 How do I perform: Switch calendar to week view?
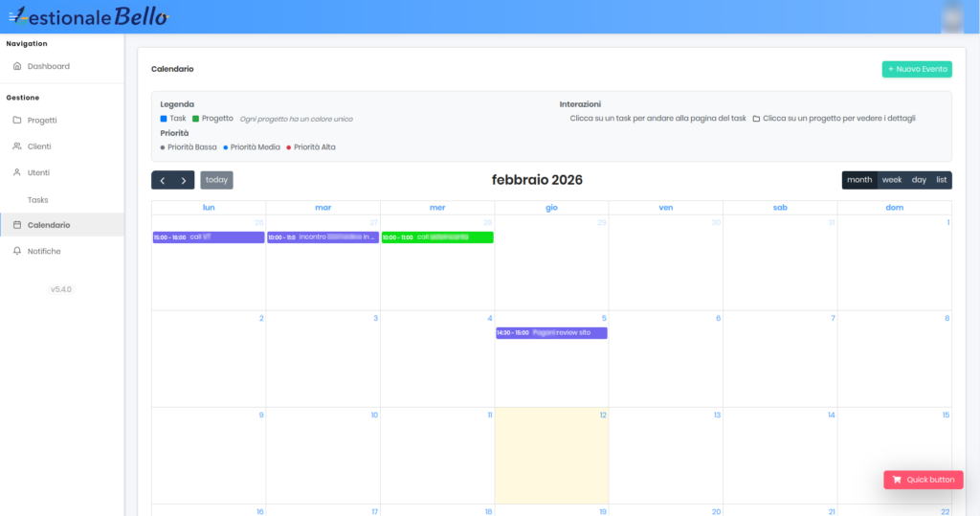tap(891, 180)
